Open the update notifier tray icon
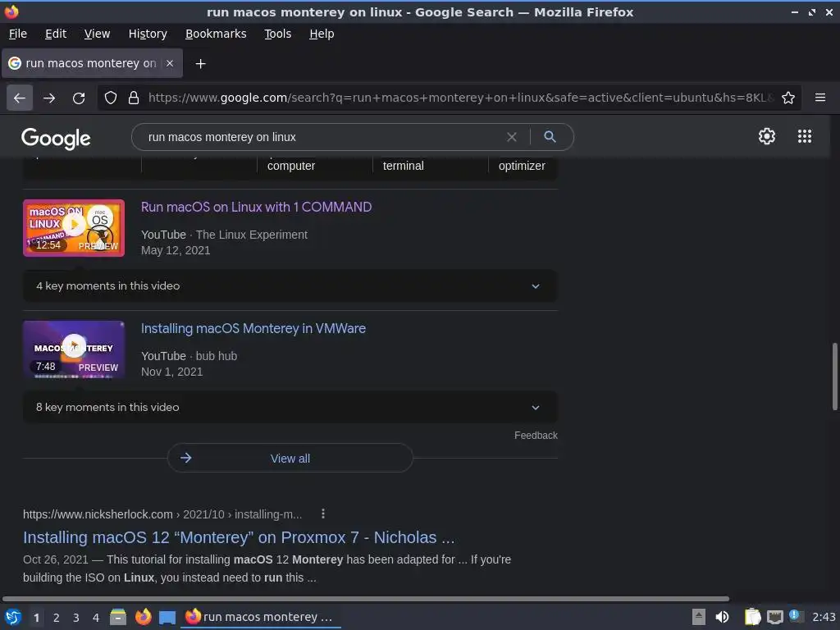The height and width of the screenshot is (630, 840). [x=796, y=616]
